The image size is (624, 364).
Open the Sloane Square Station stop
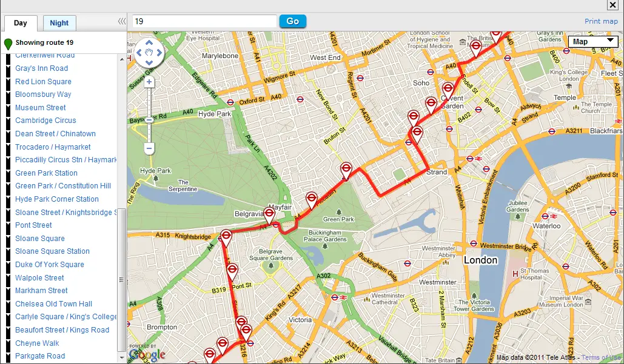pyautogui.click(x=53, y=251)
